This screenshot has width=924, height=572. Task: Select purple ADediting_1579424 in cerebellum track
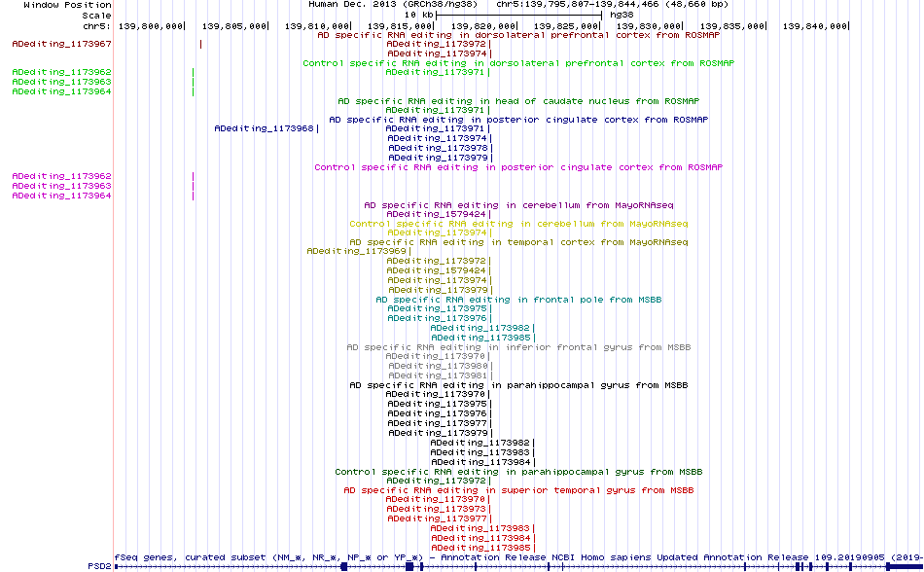436,214
